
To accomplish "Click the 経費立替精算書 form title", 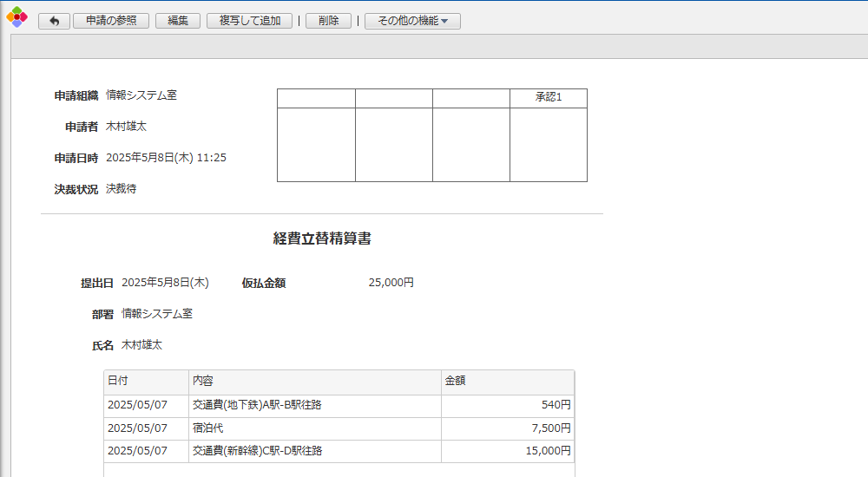I will click(x=322, y=239).
